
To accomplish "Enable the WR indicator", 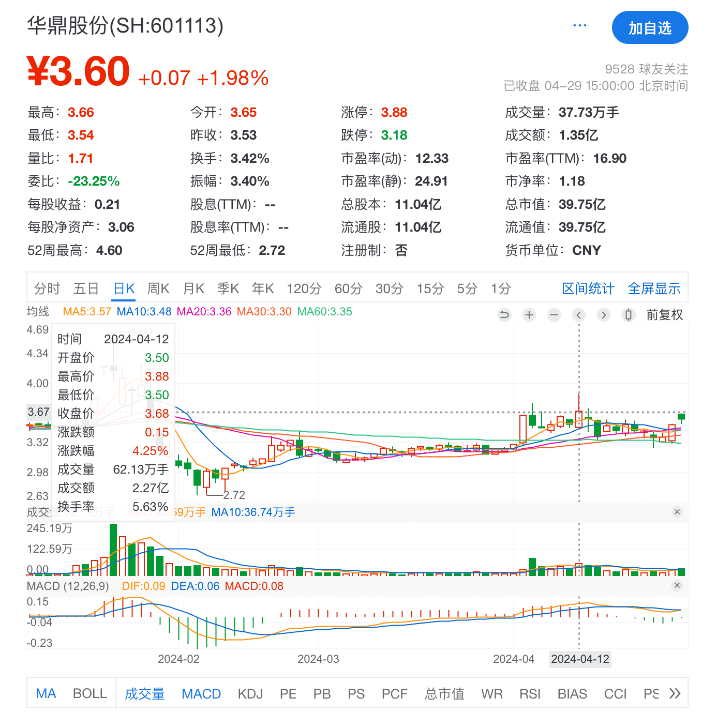I will coord(491,694).
